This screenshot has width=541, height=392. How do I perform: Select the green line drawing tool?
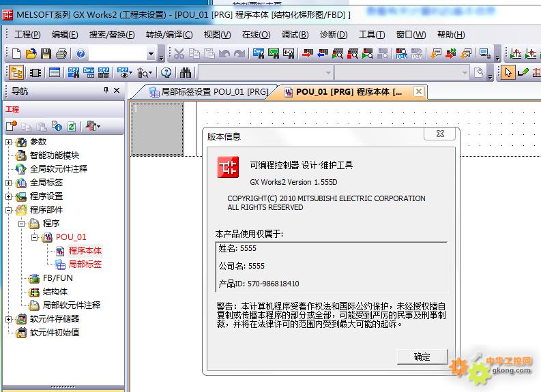pos(523,72)
